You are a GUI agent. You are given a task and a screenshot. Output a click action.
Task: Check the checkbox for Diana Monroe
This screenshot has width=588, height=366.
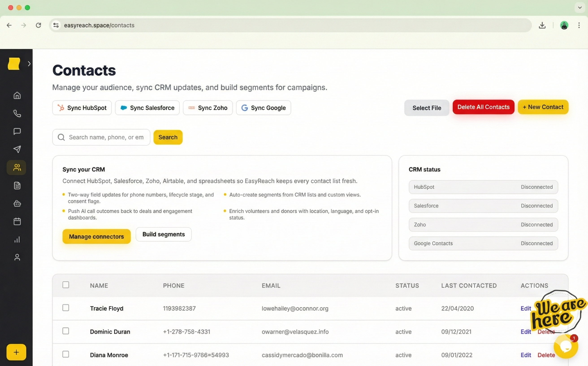[x=66, y=354]
